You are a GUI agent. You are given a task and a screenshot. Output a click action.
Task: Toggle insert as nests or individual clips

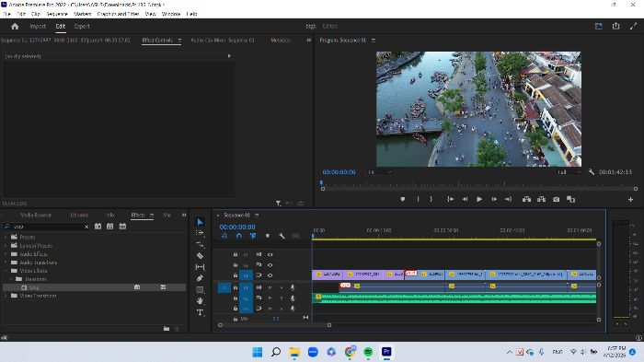click(224, 236)
